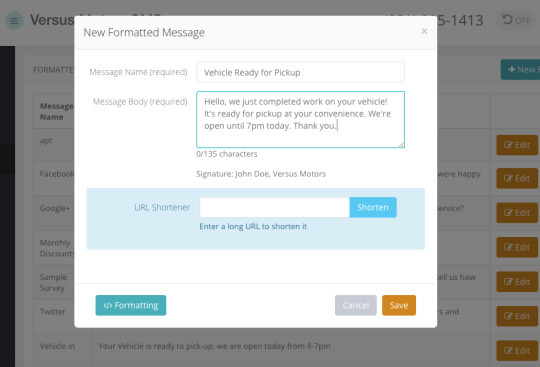Viewport: 540px width, 367px height.
Task: Close the New Formatted Message dialog
Action: coord(424,31)
